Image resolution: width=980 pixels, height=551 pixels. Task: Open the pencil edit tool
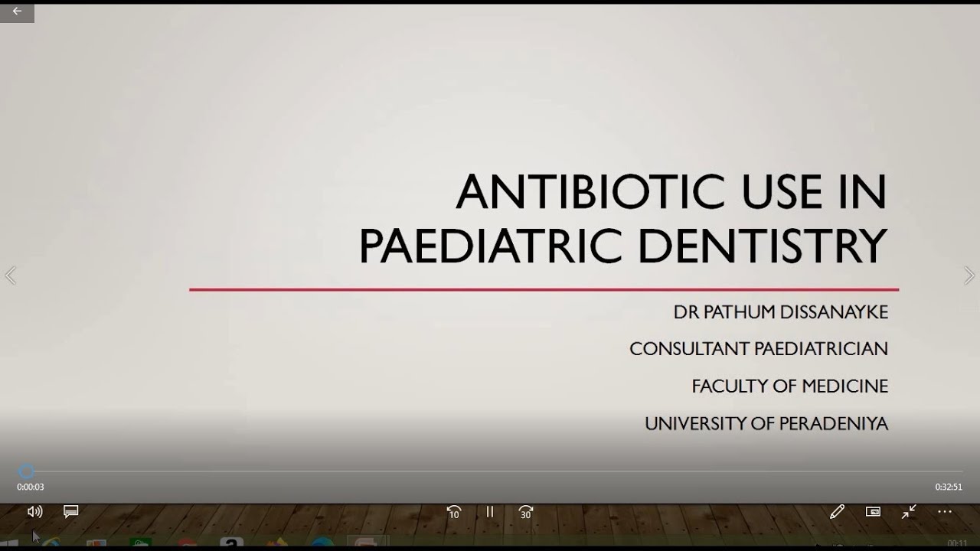pyautogui.click(x=837, y=511)
